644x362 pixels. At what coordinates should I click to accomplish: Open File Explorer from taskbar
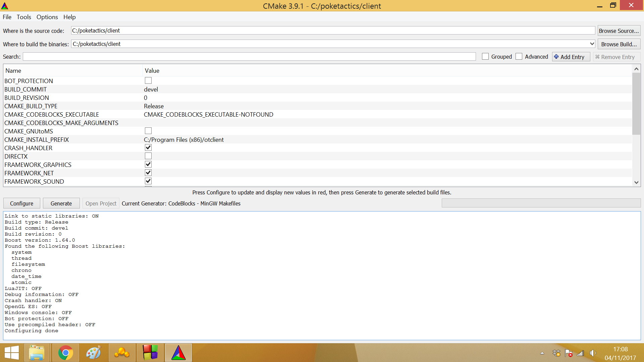pyautogui.click(x=37, y=353)
